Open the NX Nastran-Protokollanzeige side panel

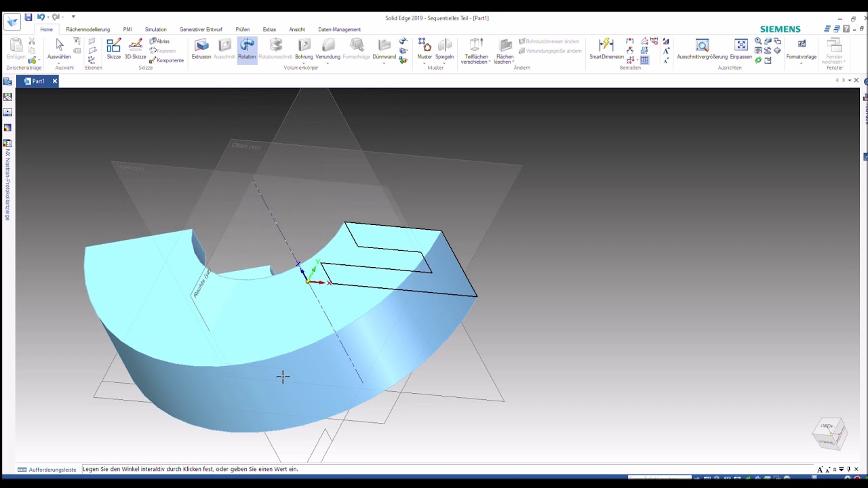point(7,180)
